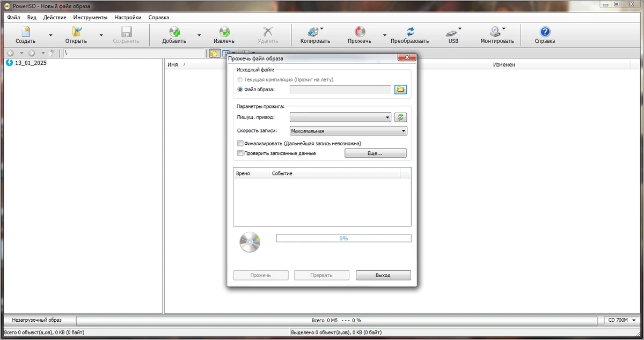644x340 pixels.
Task: Click the Имя column header
Action: click(173, 64)
